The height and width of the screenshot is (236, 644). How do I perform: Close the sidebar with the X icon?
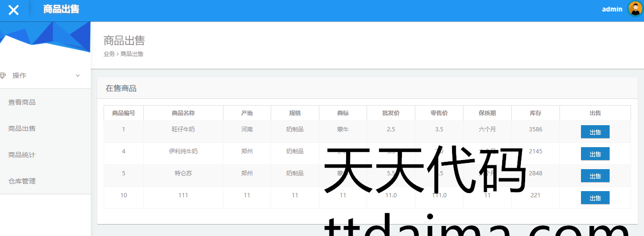[x=14, y=10]
